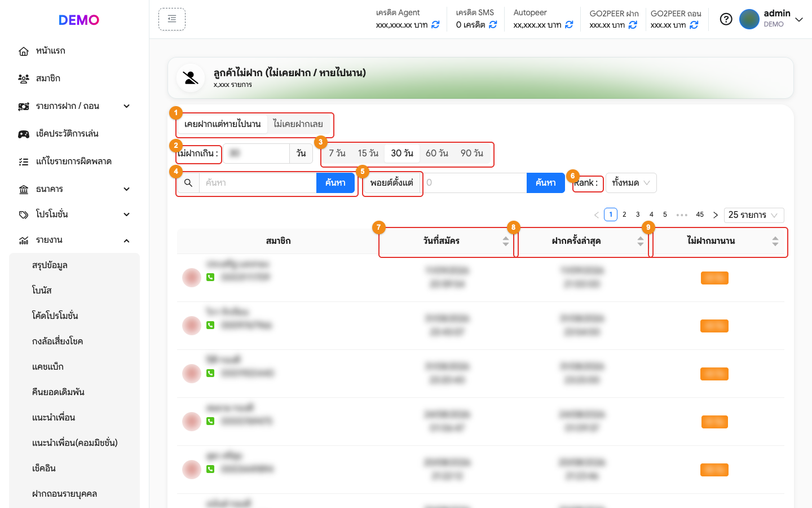The height and width of the screenshot is (508, 812).
Task: Go to page 2 of the results
Action: [624, 214]
